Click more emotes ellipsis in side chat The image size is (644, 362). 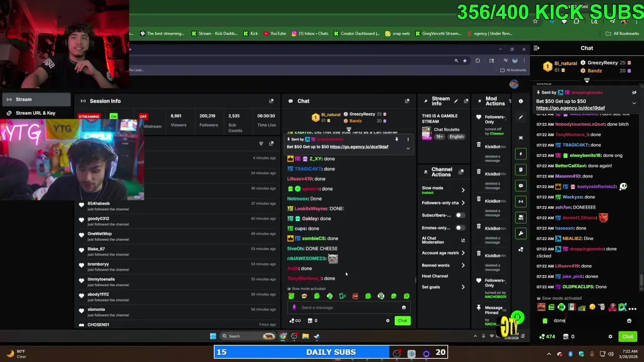tap(633, 309)
